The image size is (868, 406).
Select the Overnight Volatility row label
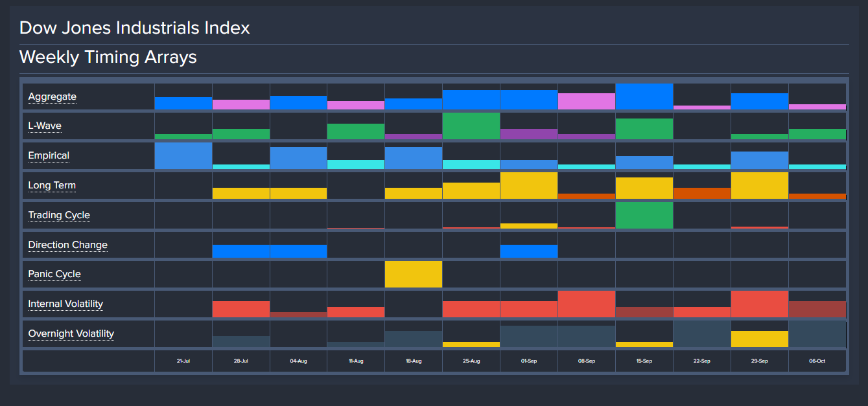pyautogui.click(x=71, y=333)
